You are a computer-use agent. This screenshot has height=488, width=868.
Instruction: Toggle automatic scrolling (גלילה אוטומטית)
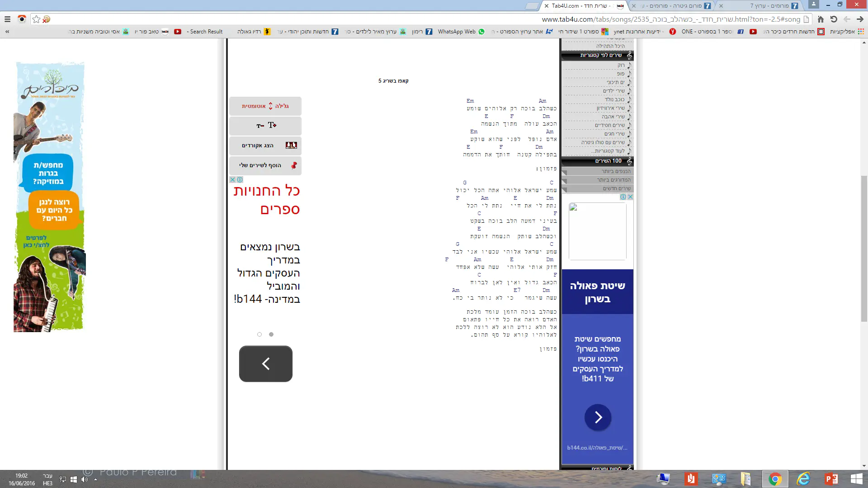(265, 106)
